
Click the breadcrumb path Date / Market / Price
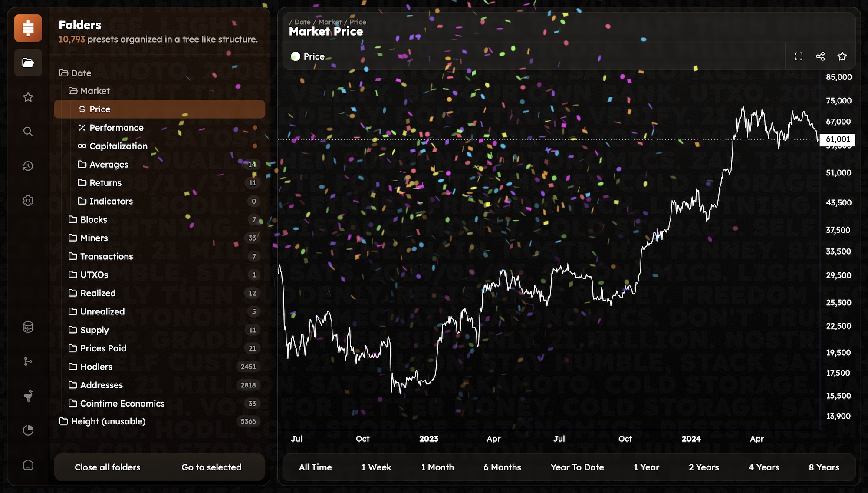tap(328, 22)
